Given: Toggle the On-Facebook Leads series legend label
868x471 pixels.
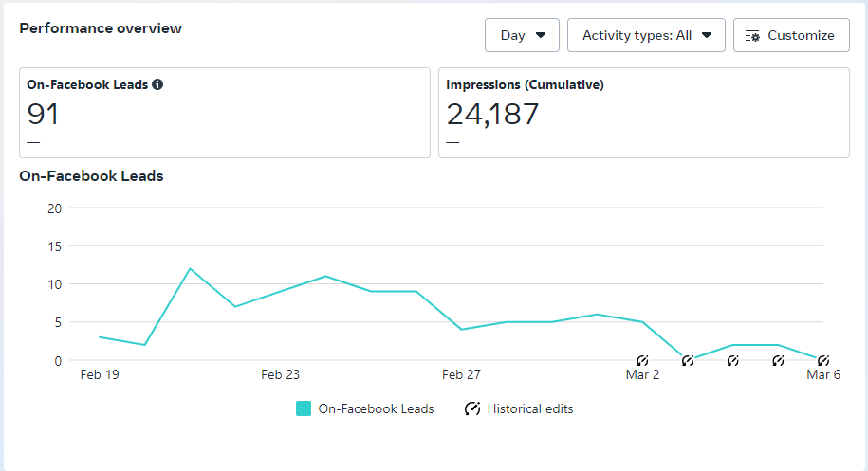Looking at the screenshot, I should (376, 409).
